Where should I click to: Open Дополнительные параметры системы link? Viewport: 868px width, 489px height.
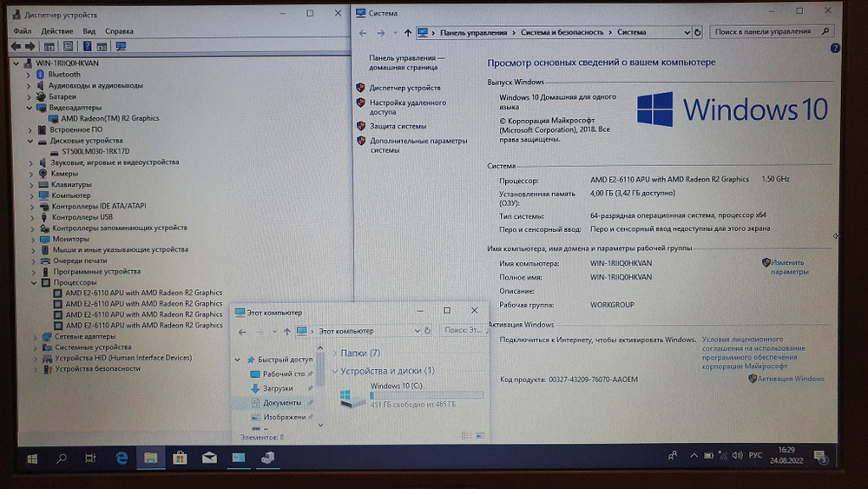click(x=418, y=145)
